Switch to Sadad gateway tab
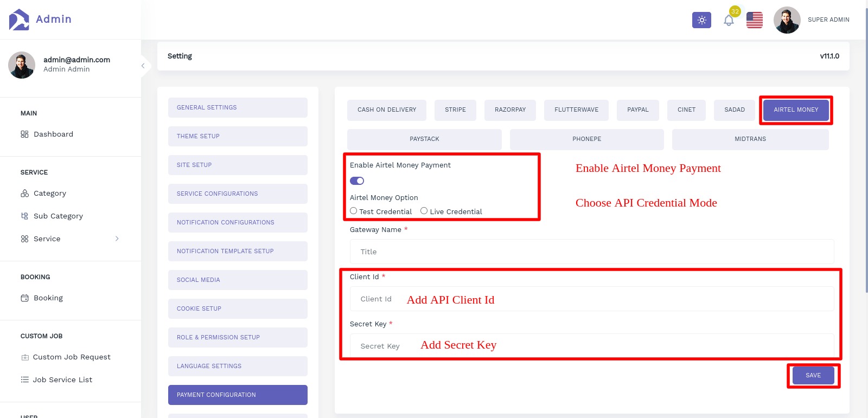This screenshot has height=418, width=868. 735,110
